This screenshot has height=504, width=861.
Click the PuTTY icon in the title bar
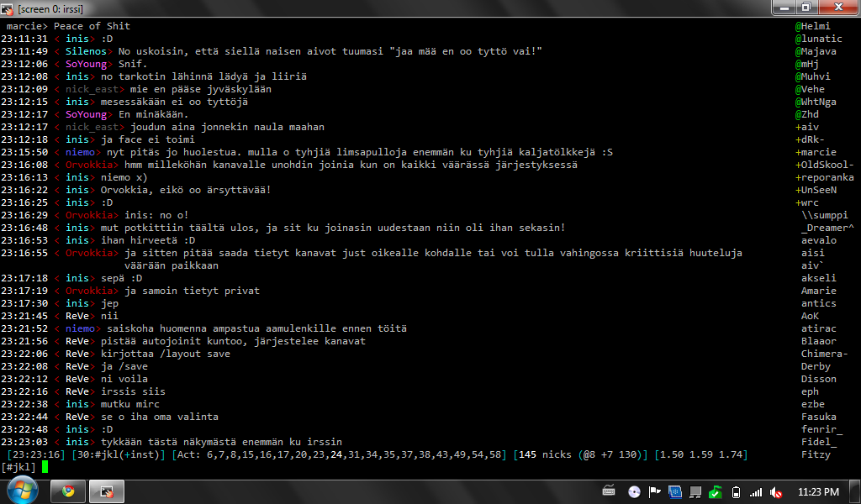coord(7,8)
